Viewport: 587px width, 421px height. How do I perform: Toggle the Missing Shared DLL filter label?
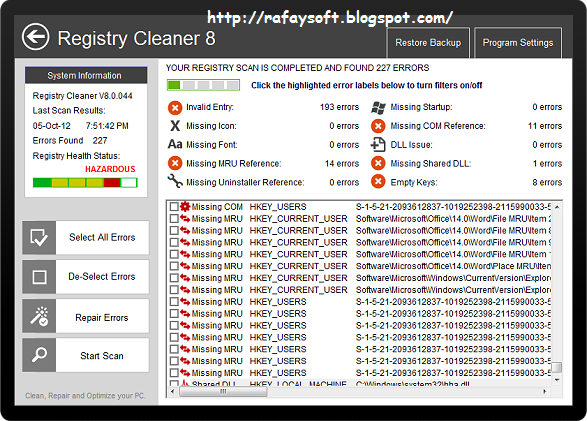coord(431,164)
